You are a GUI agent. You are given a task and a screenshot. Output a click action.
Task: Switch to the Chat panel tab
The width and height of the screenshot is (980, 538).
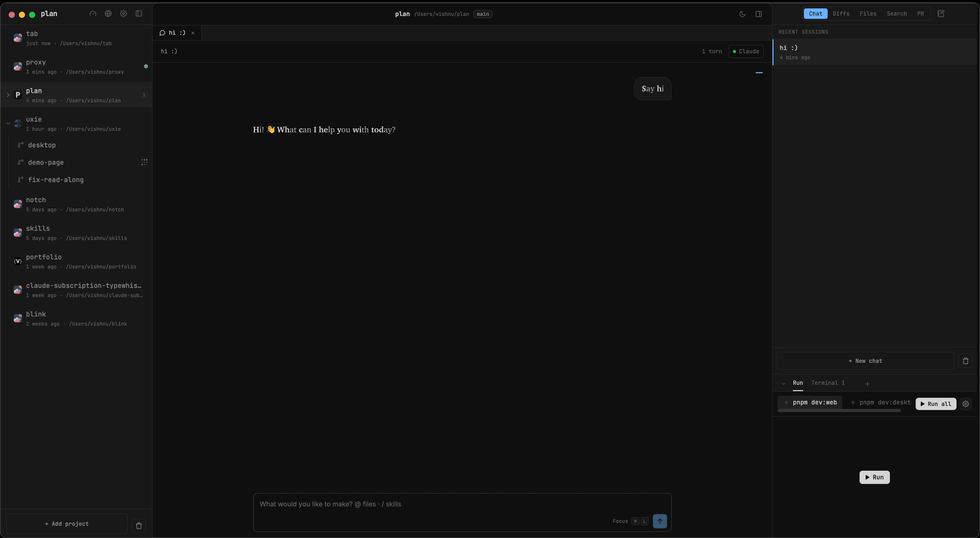point(815,14)
